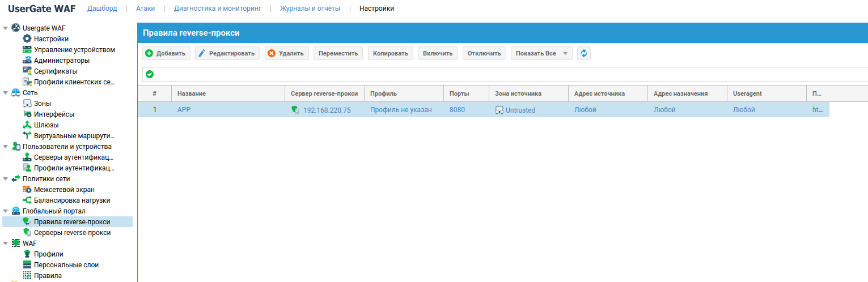
Task: Click the WAF Правила grid icon
Action: 27,276
